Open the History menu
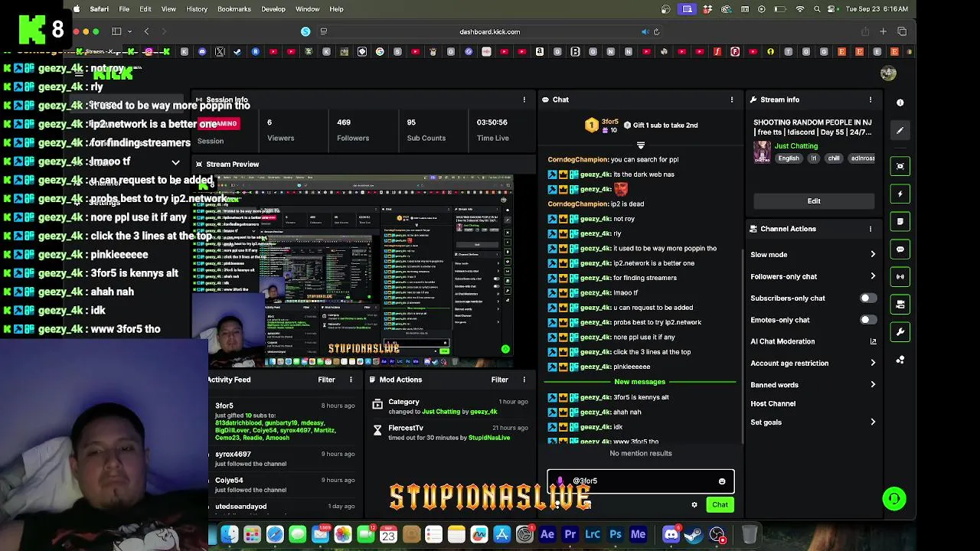This screenshot has height=551, width=980. [x=197, y=9]
